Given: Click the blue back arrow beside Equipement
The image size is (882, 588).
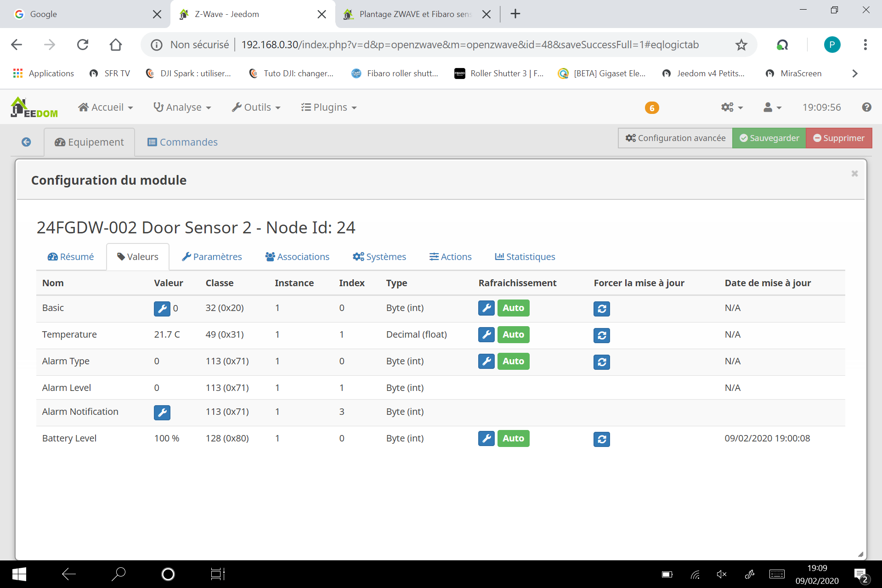Looking at the screenshot, I should pos(26,142).
